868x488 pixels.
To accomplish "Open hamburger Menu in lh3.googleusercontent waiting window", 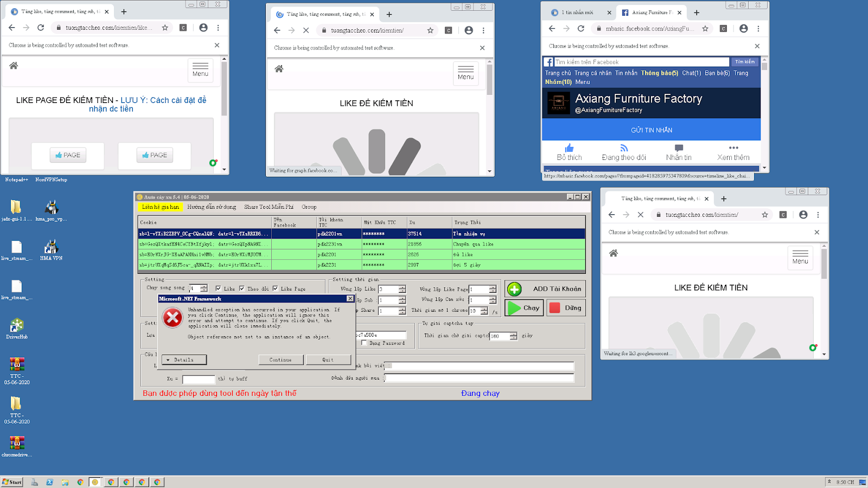I will coord(800,258).
